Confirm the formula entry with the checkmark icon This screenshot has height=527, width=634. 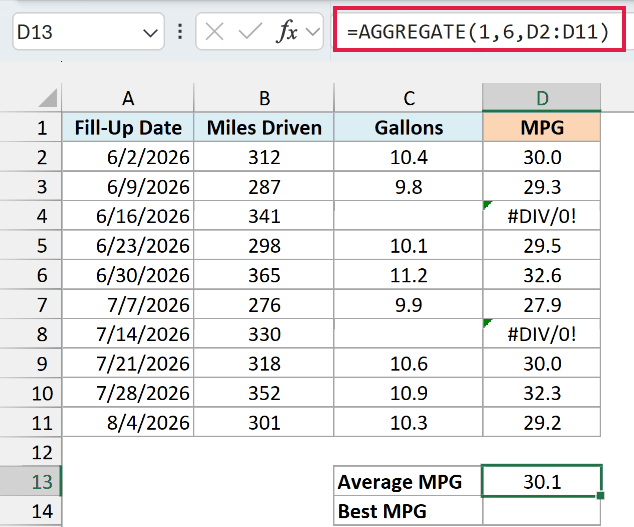click(250, 32)
